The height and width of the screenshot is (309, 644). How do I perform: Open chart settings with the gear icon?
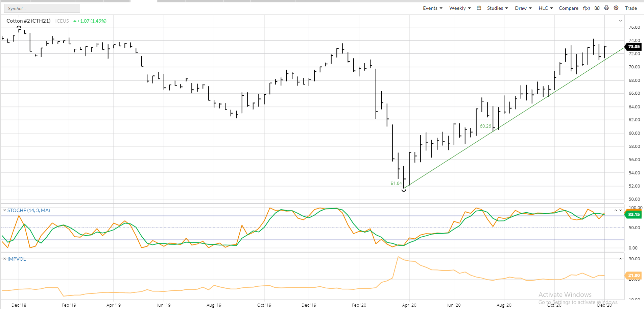616,8
